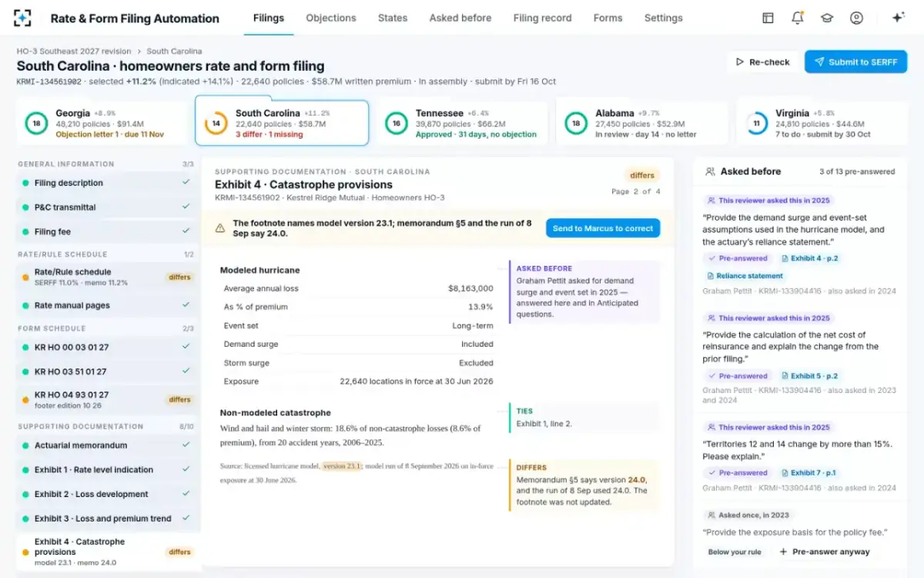Open Exhibit 1 · Rate level indication
Screen dimensions: 924x578
[x=108, y=469]
